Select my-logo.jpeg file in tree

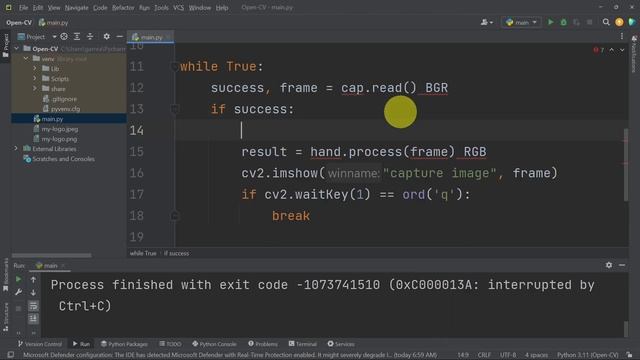coord(60,129)
